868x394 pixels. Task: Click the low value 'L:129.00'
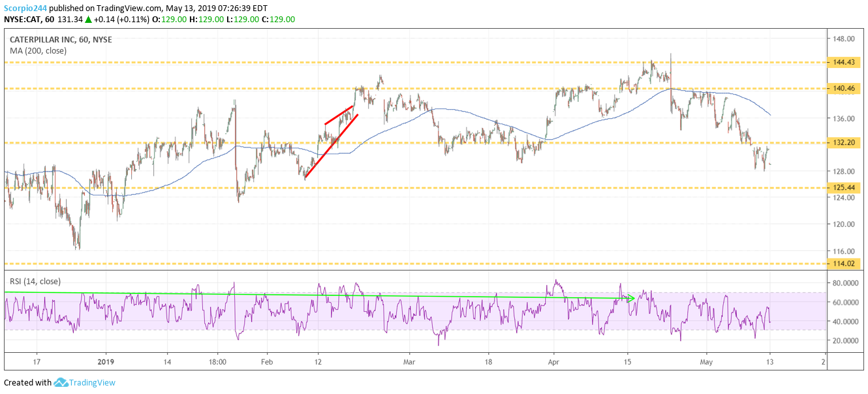click(241, 20)
